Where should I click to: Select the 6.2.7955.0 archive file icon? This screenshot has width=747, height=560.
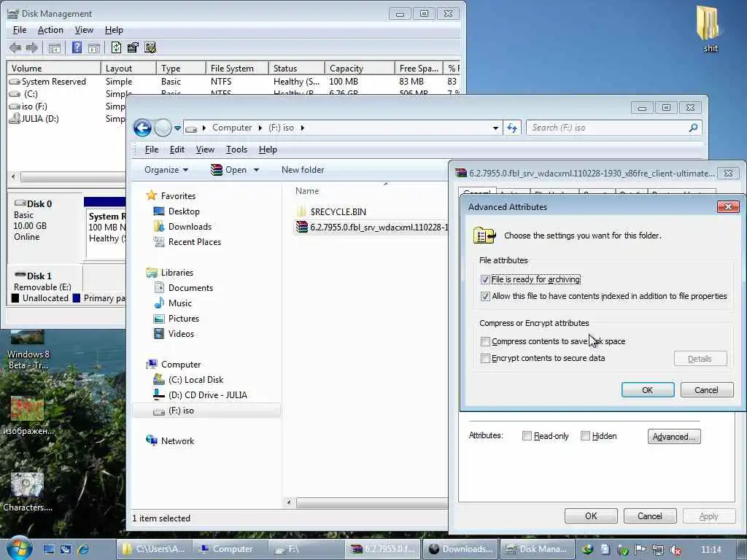point(301,227)
